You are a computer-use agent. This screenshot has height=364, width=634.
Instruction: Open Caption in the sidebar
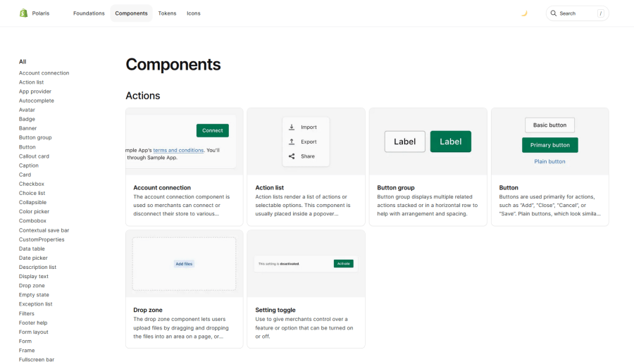[x=29, y=165]
